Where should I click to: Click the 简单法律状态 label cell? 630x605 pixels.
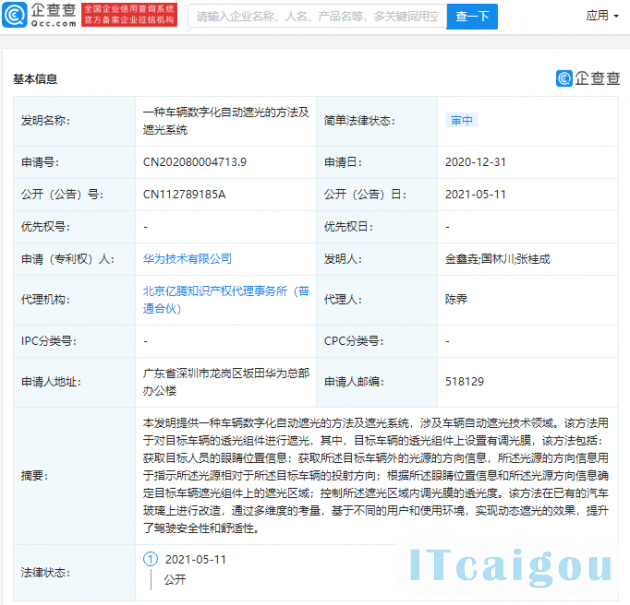[377, 121]
